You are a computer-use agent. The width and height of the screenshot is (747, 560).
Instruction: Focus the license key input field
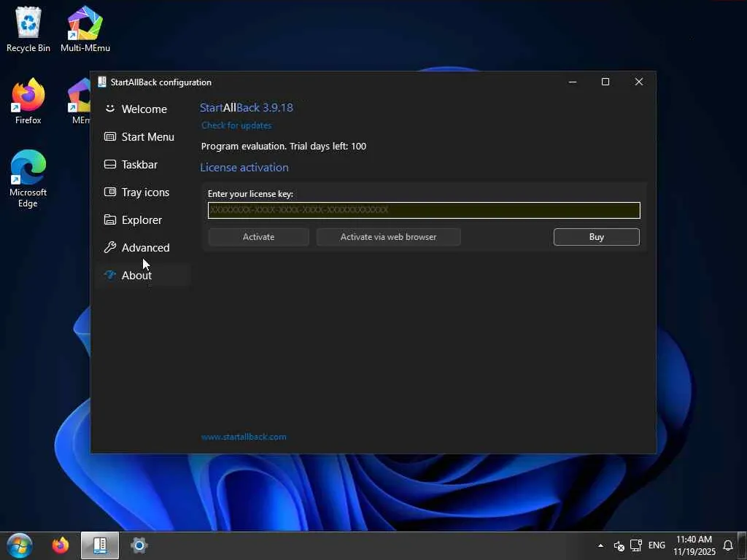coord(424,210)
